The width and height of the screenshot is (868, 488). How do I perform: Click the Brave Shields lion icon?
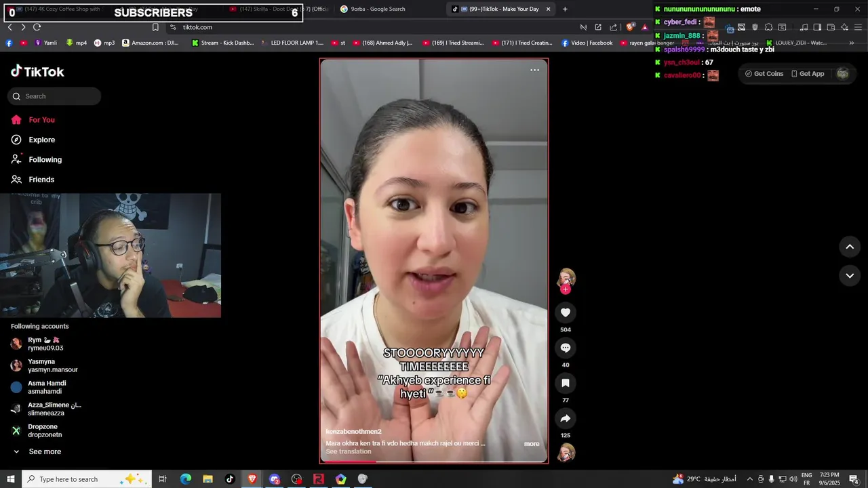(x=631, y=27)
